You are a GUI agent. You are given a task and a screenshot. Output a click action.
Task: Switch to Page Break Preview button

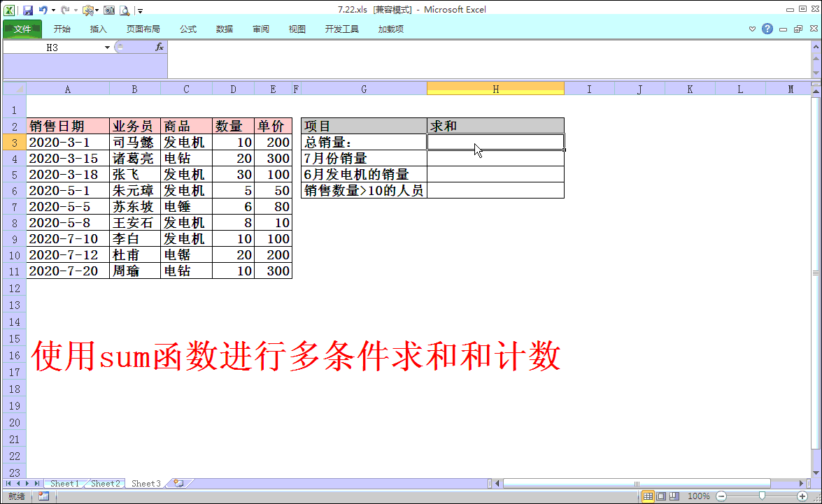[674, 496]
